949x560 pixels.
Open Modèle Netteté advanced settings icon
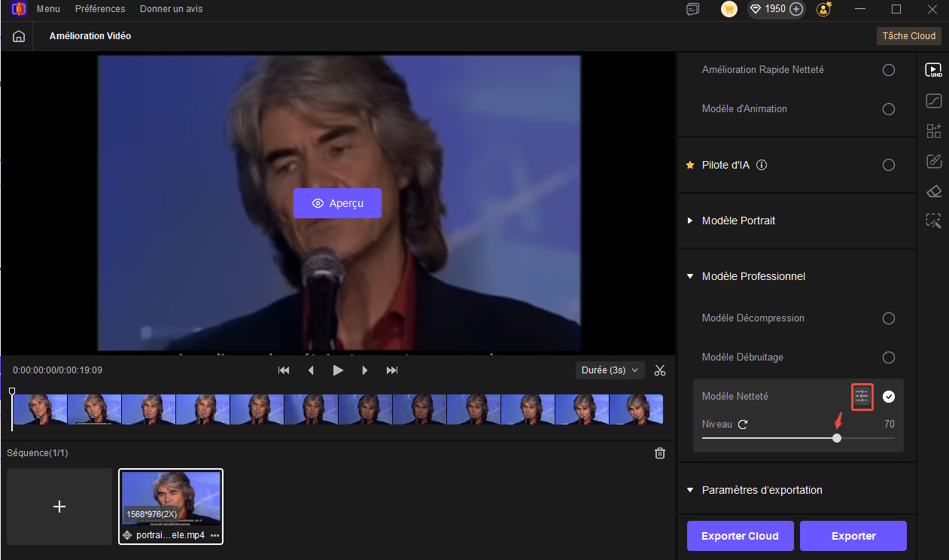tap(862, 397)
